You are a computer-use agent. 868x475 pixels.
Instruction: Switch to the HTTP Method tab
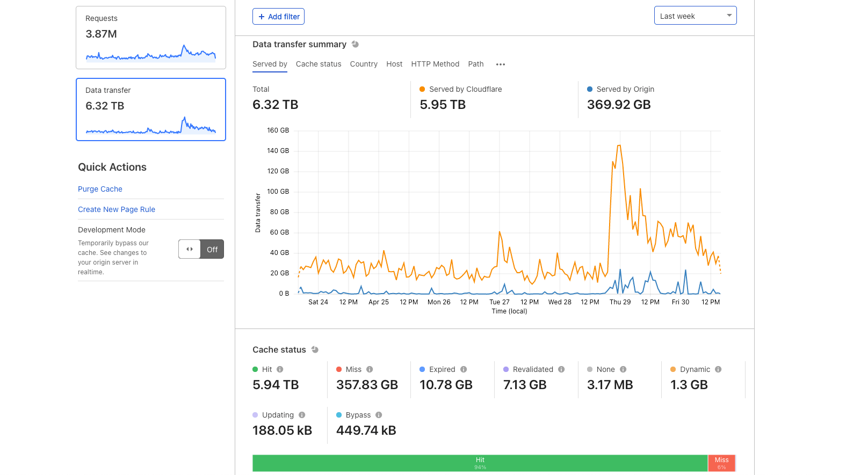click(435, 64)
